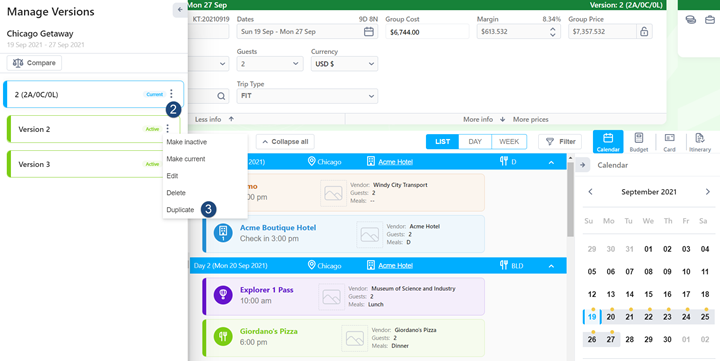Image resolution: width=720 pixels, height=361 pixels.
Task: Click Giordano's Pizza dining icon
Action: pos(223,336)
